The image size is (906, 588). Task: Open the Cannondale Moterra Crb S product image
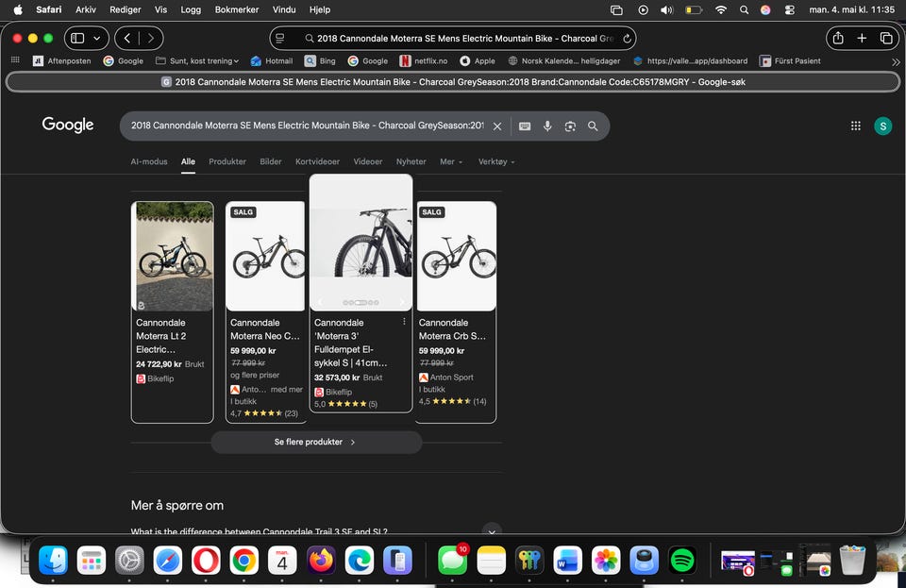pyautogui.click(x=457, y=257)
